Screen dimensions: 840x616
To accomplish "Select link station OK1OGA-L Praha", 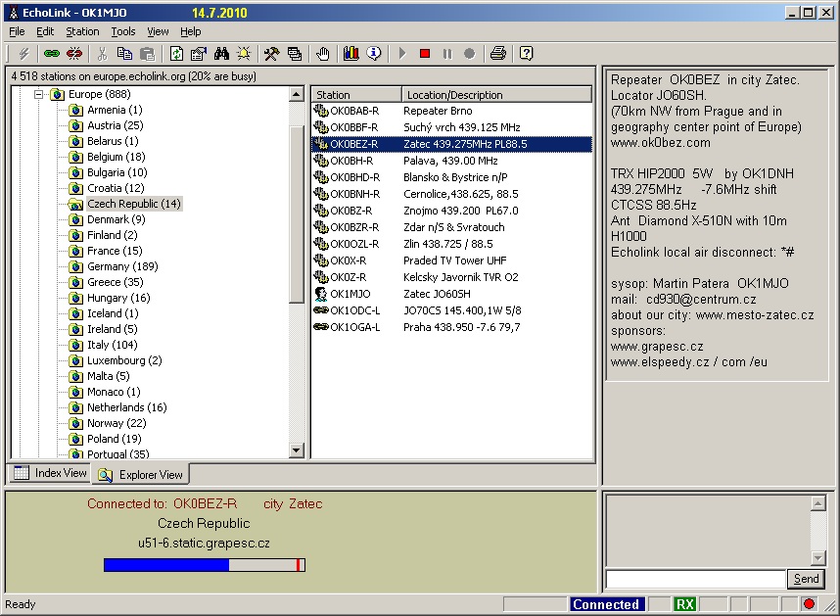I will tap(451, 327).
